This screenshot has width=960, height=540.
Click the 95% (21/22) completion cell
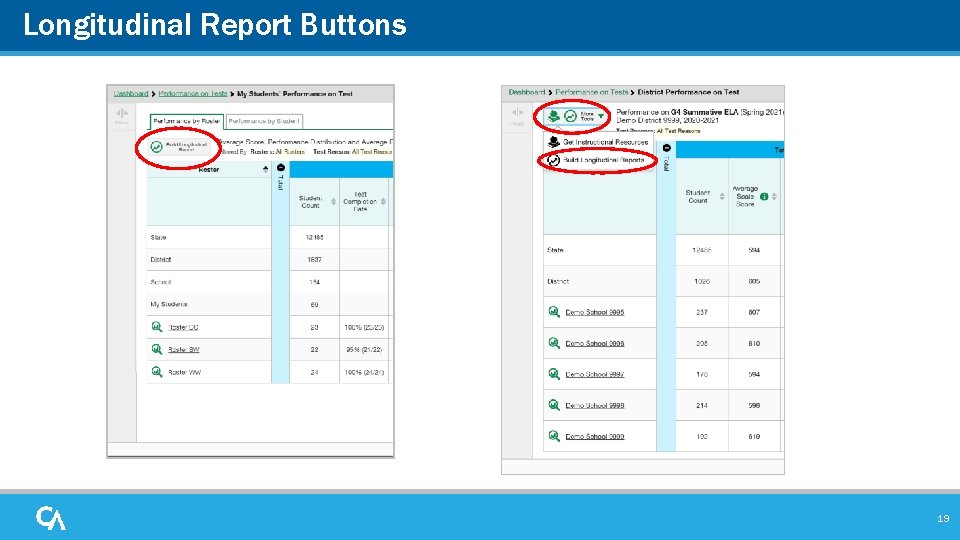tap(364, 350)
